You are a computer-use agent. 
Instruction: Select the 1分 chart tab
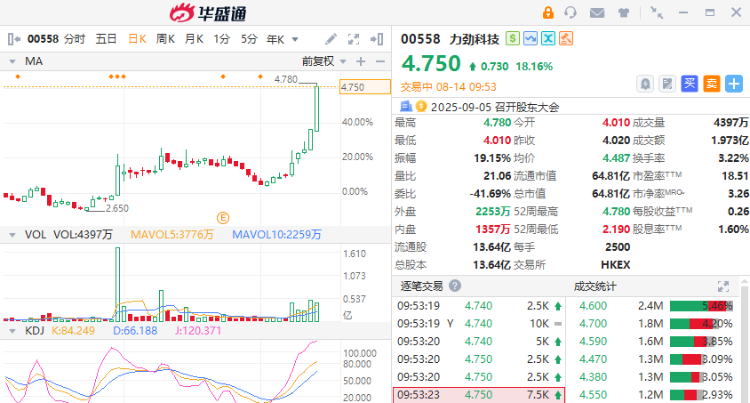(x=221, y=39)
